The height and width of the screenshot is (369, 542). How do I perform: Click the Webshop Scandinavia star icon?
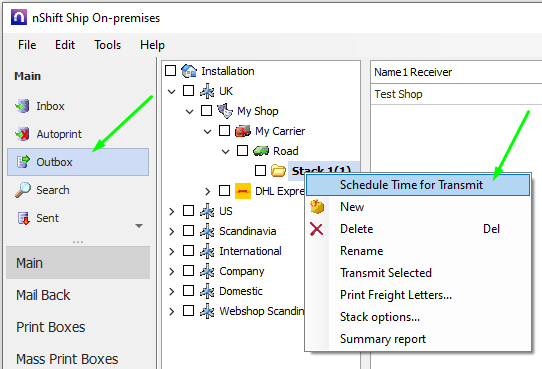(x=207, y=311)
